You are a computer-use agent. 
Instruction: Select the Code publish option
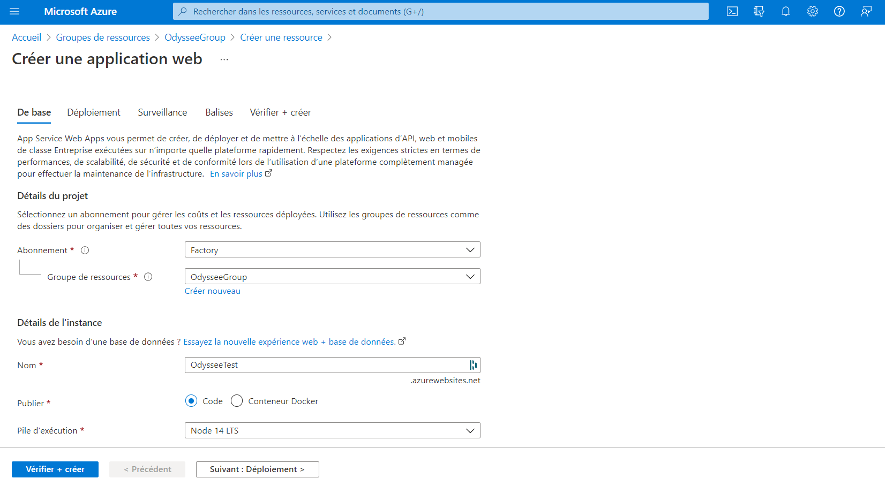pyautogui.click(x=191, y=401)
